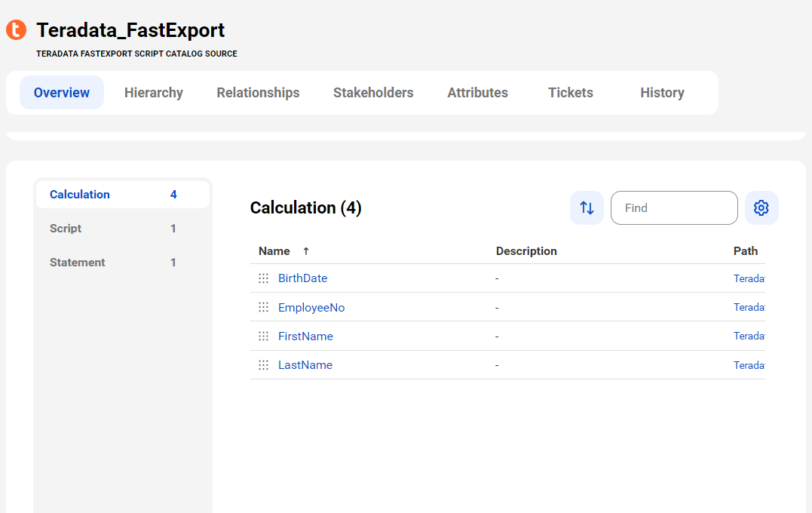
Task: Click the Teradata orange logo icon
Action: pos(16,29)
